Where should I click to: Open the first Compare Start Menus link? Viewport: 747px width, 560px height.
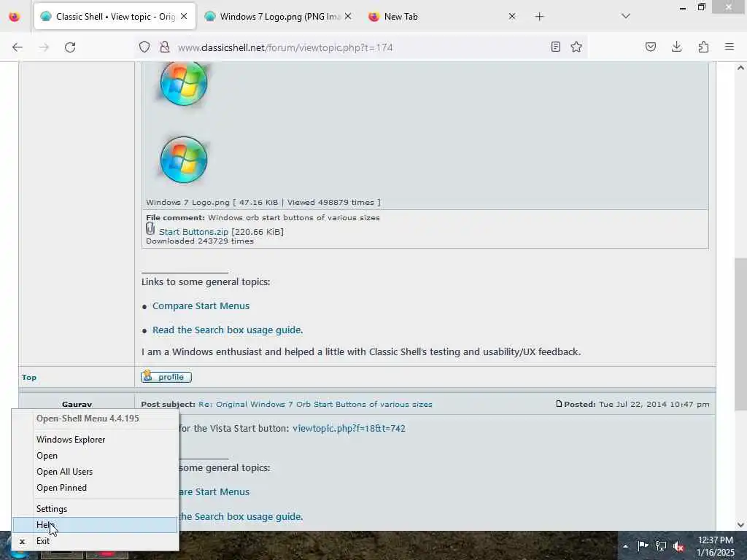201,306
